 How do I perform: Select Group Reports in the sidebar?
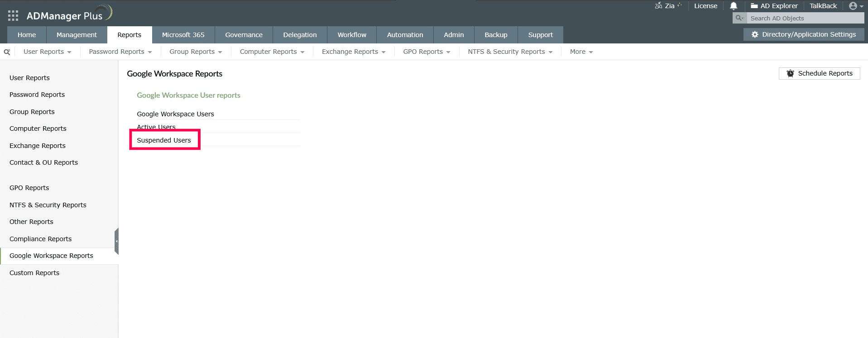(x=32, y=112)
